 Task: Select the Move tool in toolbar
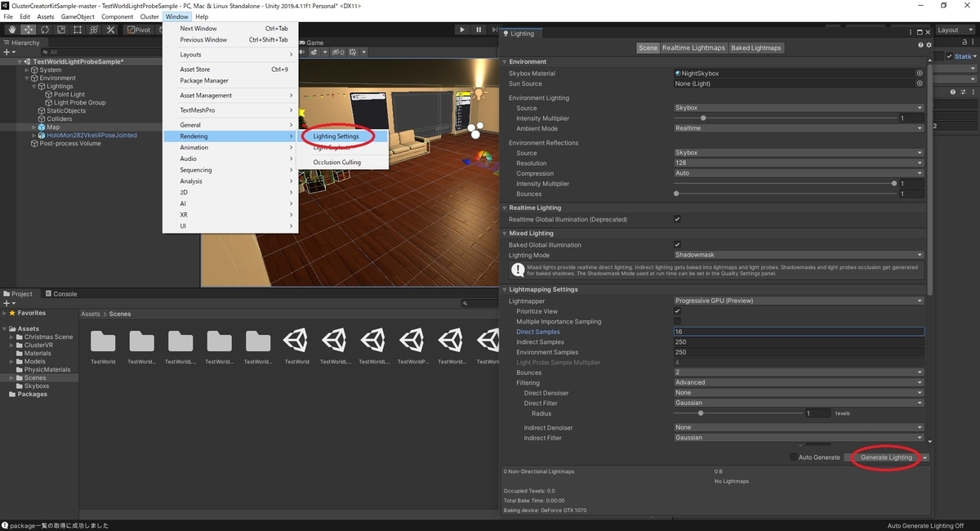[28, 29]
